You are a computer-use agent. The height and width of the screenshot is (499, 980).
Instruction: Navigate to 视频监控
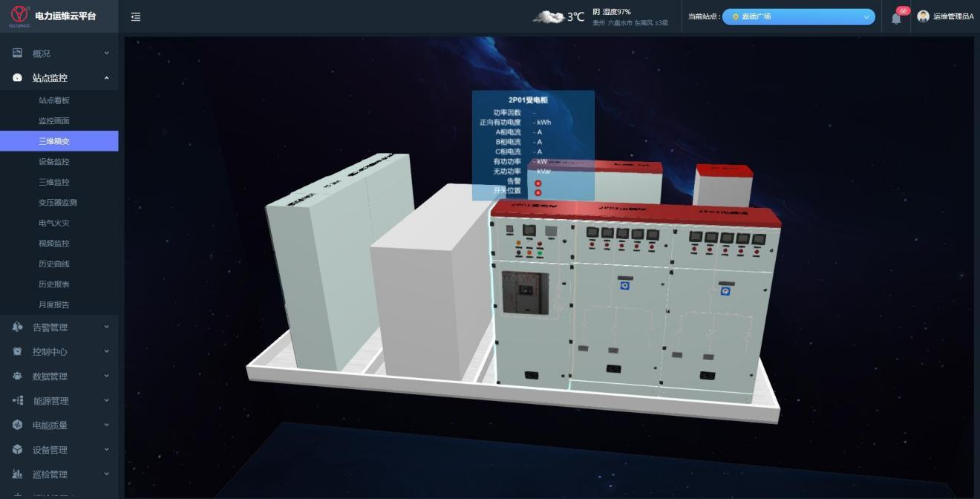[x=54, y=244]
